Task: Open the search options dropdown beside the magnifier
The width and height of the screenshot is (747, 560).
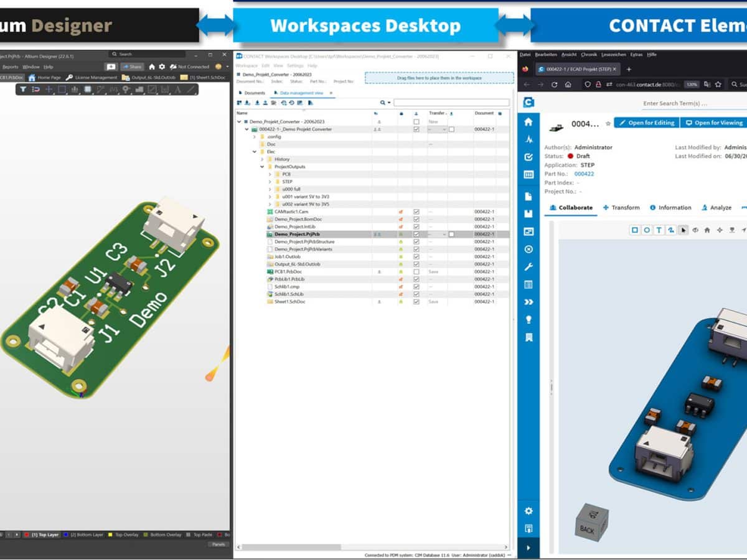Action: tap(388, 103)
